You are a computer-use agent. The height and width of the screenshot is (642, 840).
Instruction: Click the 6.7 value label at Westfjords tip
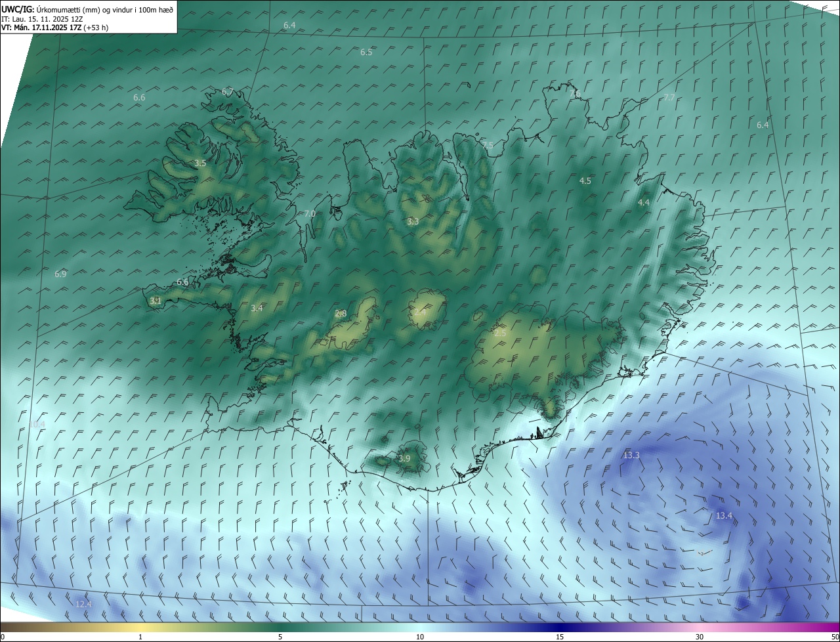click(x=228, y=91)
